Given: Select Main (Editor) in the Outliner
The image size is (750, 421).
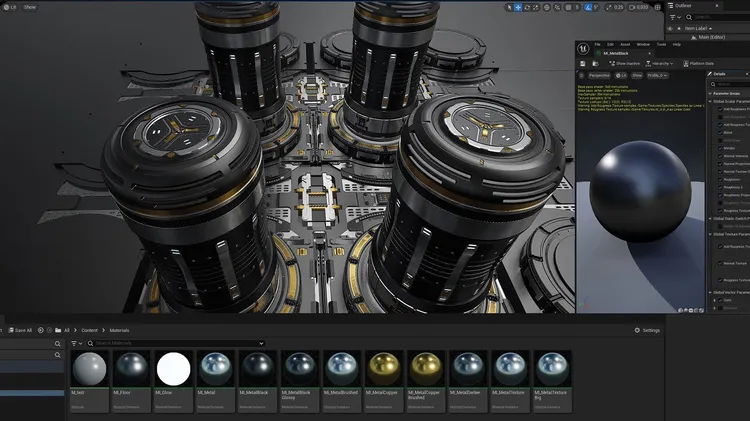Looking at the screenshot, I should tap(711, 37).
